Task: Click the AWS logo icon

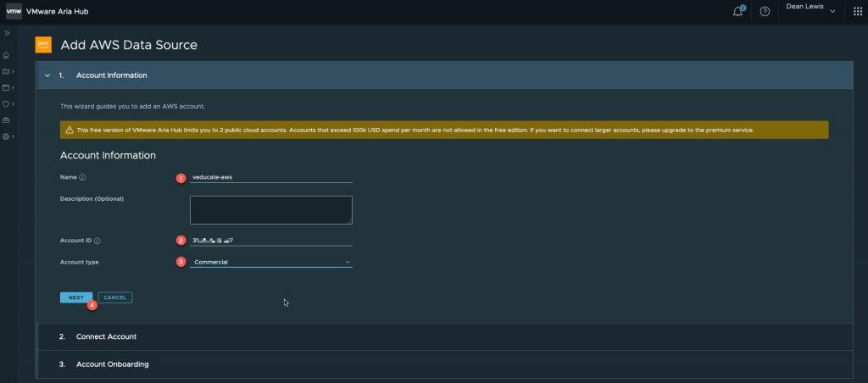Action: [43, 45]
